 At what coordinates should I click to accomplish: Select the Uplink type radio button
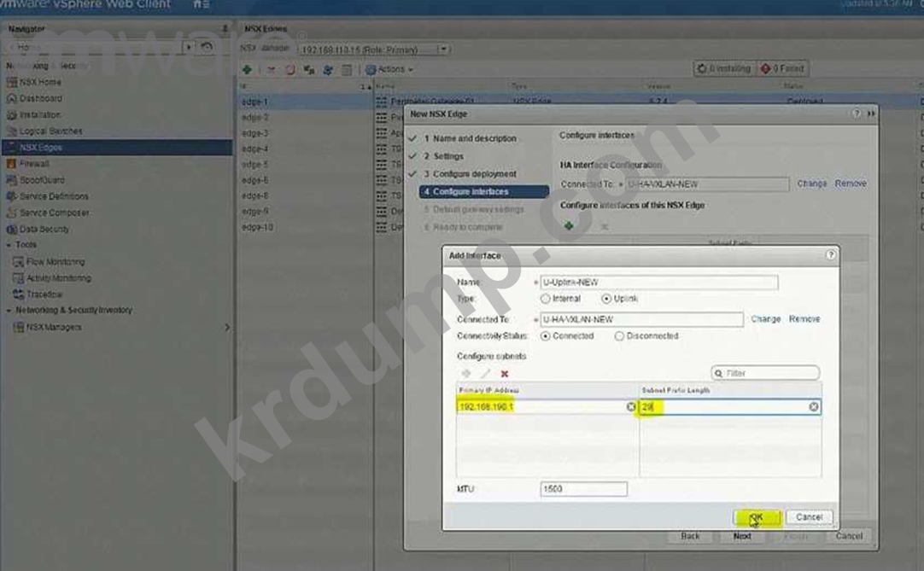point(605,299)
